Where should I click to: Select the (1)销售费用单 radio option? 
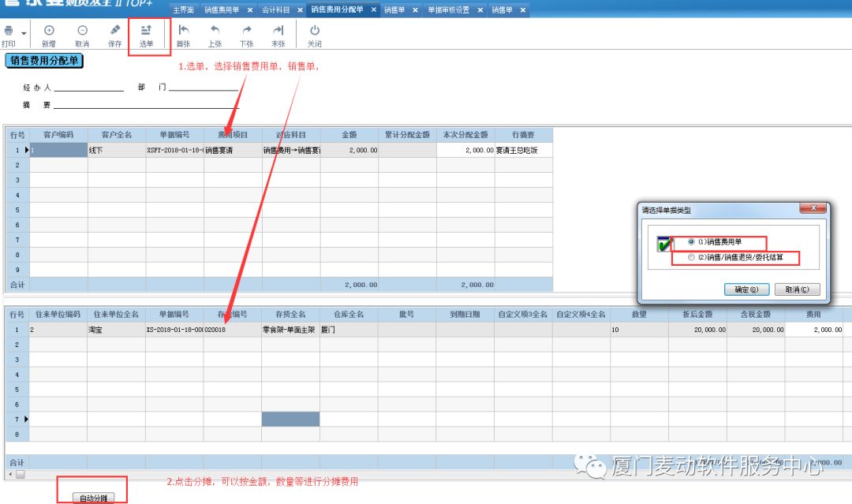tap(692, 242)
